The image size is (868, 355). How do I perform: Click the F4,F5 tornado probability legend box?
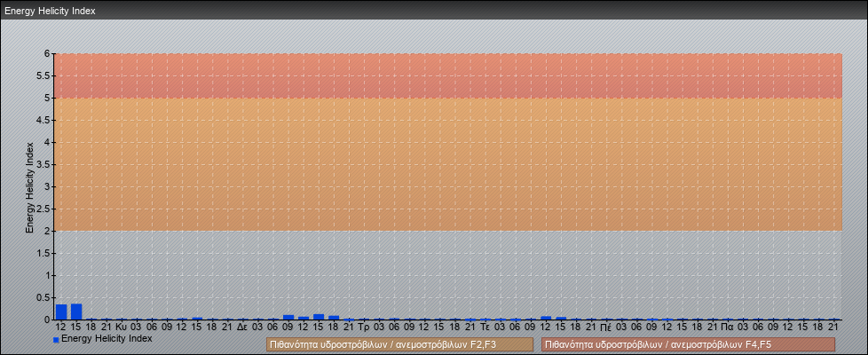click(688, 344)
